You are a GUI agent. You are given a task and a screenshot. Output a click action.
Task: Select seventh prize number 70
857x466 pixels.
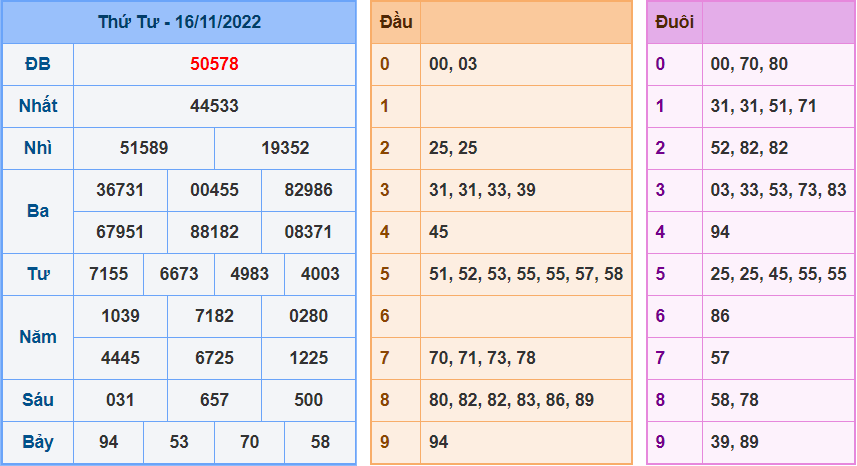[x=250, y=442]
